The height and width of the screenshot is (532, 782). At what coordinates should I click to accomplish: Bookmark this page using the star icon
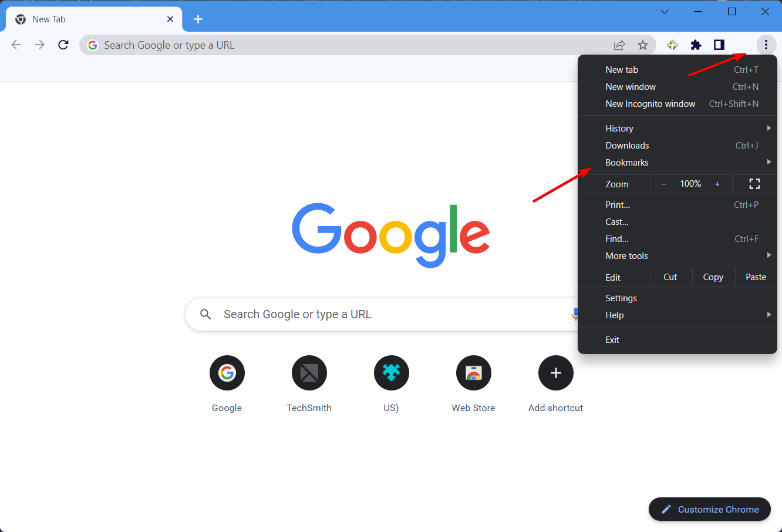(x=643, y=45)
